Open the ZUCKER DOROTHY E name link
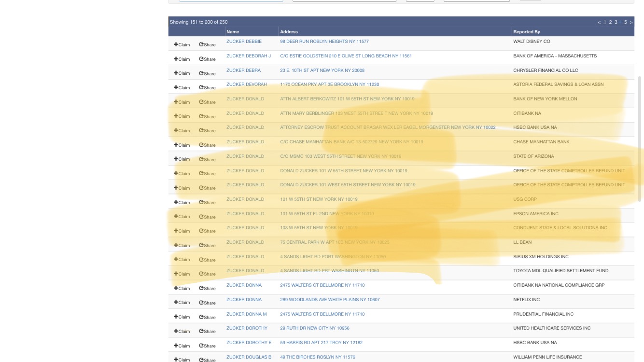 point(249,343)
